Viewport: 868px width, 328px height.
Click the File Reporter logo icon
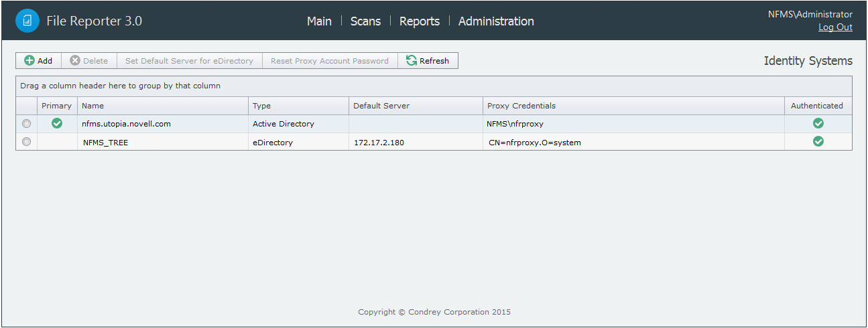click(27, 21)
